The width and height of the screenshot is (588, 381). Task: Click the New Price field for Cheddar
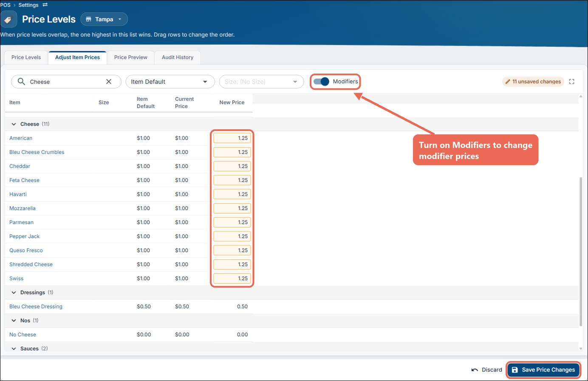232,166
